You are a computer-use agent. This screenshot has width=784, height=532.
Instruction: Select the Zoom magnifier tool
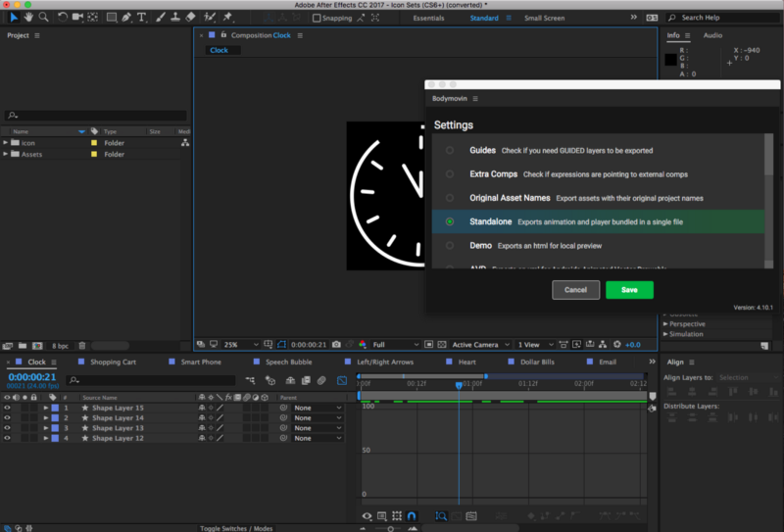pyautogui.click(x=44, y=18)
